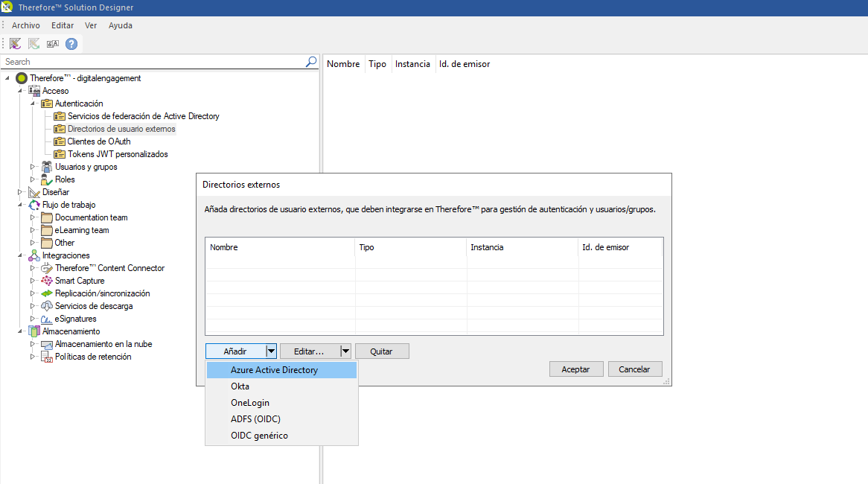Click the Tokens JWT personalizados icon
This screenshot has width=868, height=484.
coord(60,154)
